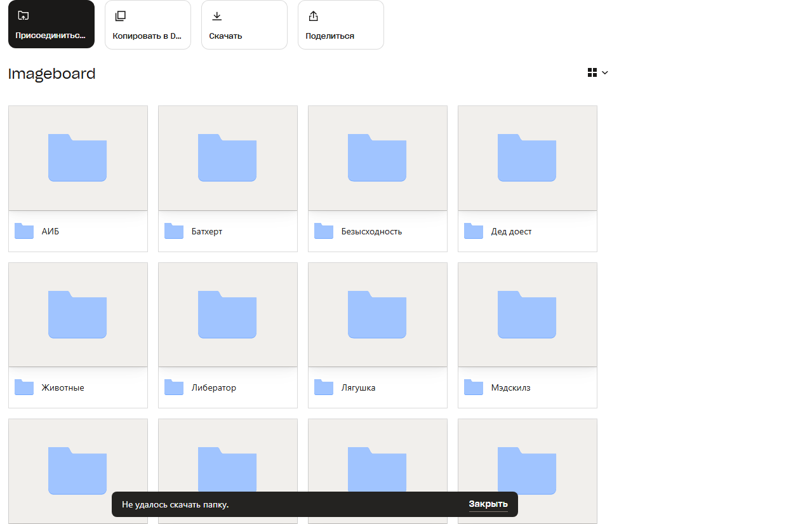
Task: Click the Лягушка folder name
Action: 358,388
